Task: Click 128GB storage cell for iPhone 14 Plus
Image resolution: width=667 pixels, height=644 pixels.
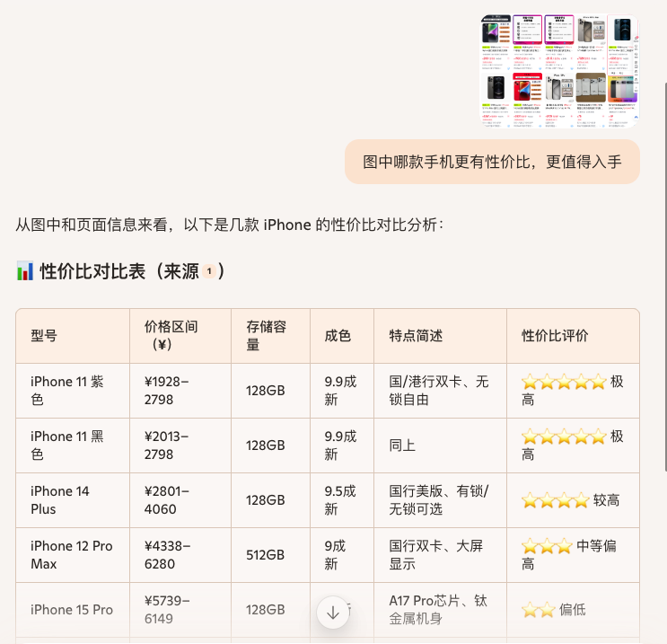Action: (x=270, y=500)
